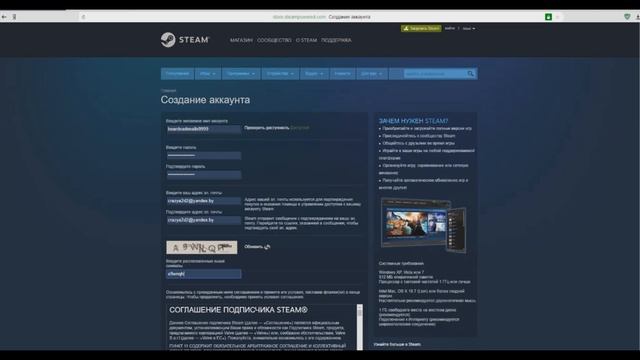This screenshot has width=640, height=360.
Task: Open Узнайте больше о Steam link
Action: coord(397,344)
